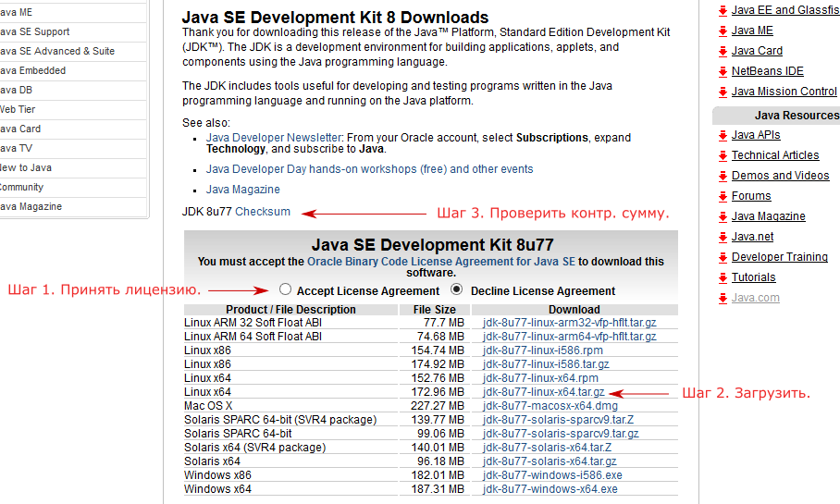Open Java Developer Day hands-on workshops link
This screenshot has height=504, width=840.
(x=370, y=169)
